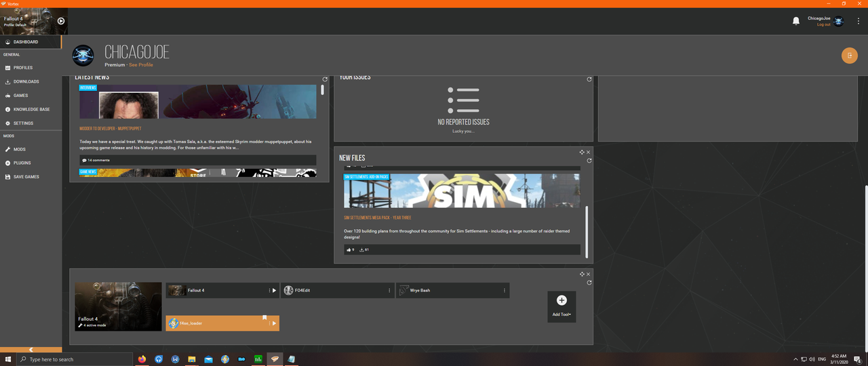Select the FO4Edit tool entry
The width and height of the screenshot is (868, 366).
click(338, 291)
